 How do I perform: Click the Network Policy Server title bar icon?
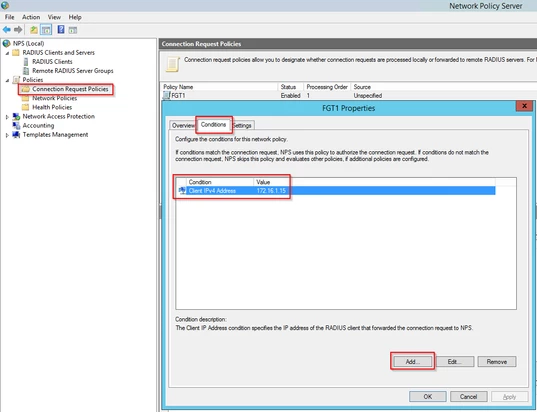[x=5, y=5]
